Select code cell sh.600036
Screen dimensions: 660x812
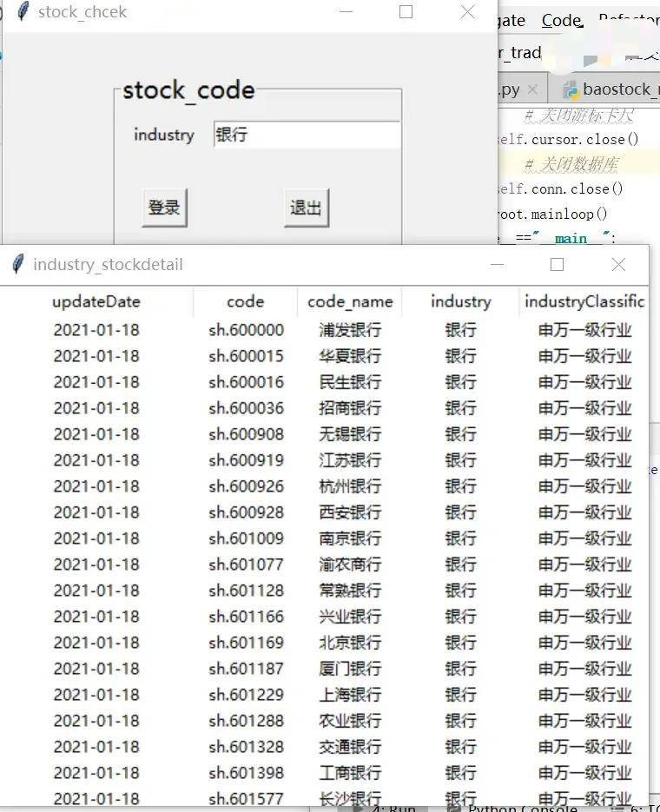pyautogui.click(x=246, y=408)
